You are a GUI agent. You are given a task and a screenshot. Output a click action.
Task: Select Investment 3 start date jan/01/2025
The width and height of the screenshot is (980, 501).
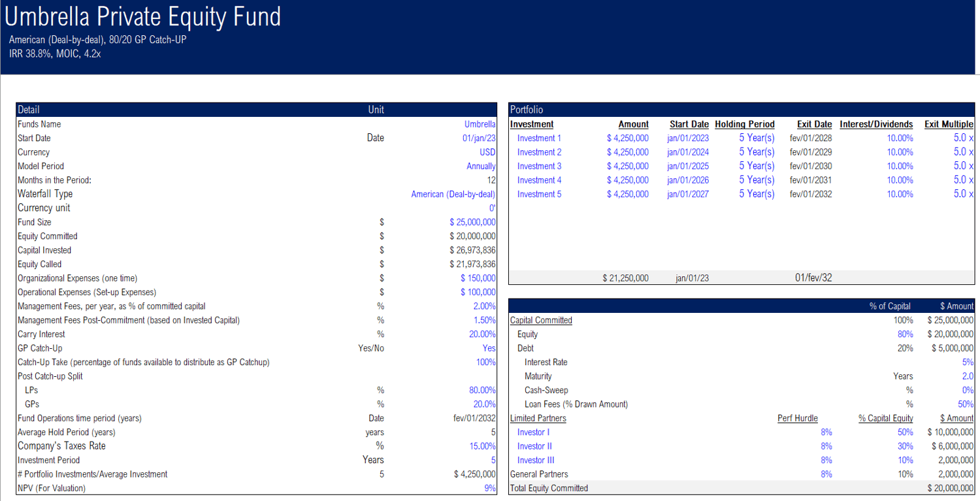tap(687, 166)
